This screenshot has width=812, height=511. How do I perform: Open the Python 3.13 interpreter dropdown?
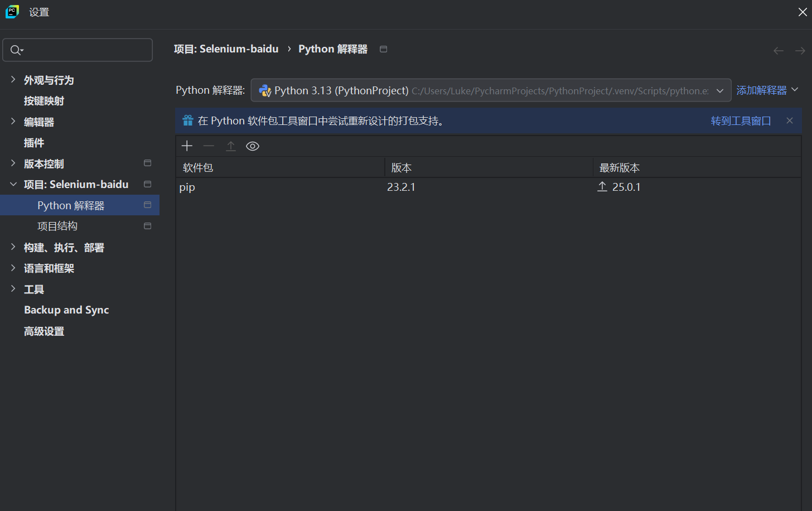tap(720, 90)
